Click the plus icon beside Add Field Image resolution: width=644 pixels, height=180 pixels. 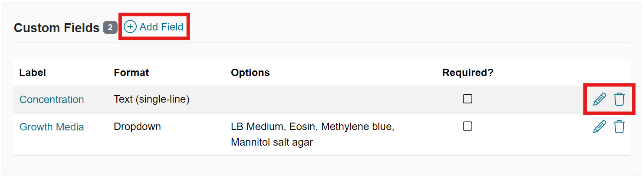(130, 27)
